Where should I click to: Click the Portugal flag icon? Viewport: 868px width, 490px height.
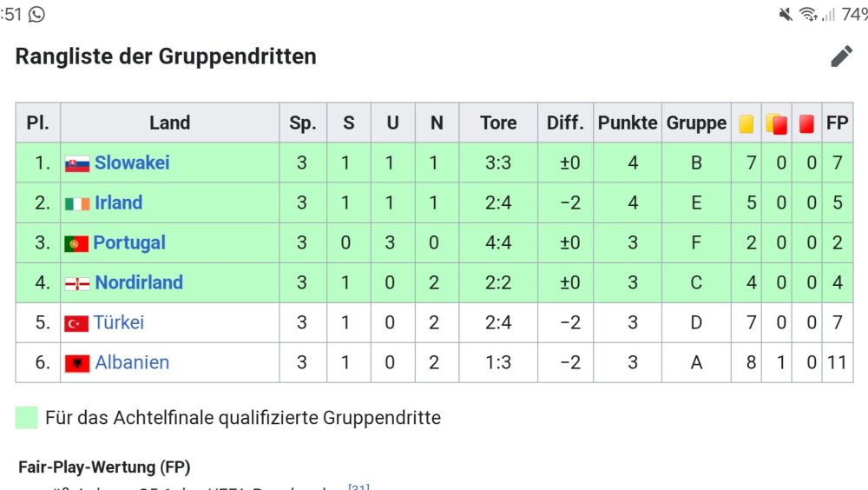pyautogui.click(x=76, y=243)
